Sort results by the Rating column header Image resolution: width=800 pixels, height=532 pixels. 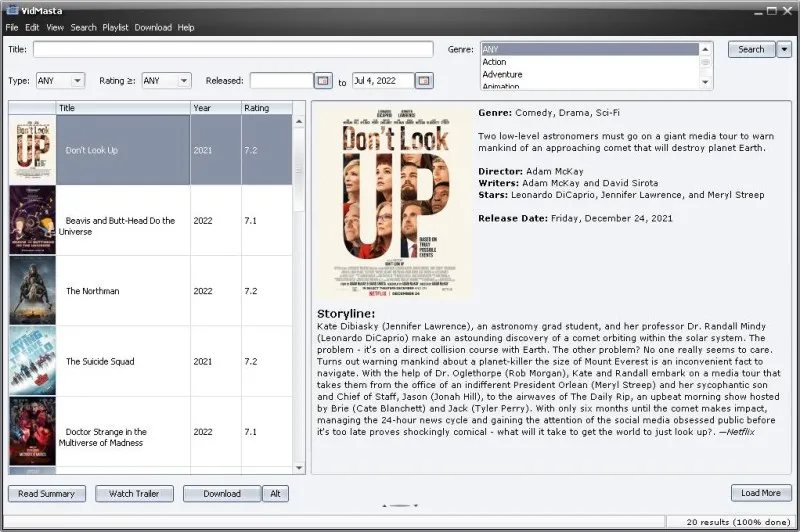pyautogui.click(x=265, y=108)
